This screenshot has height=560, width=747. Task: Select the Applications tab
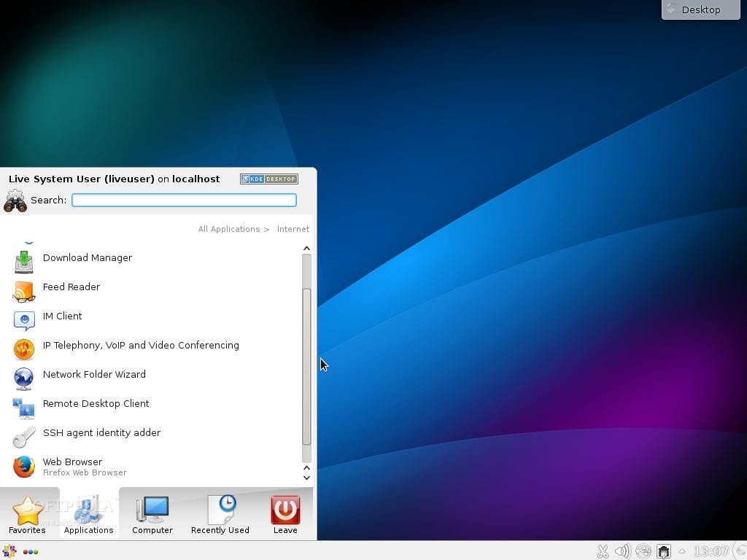89,514
